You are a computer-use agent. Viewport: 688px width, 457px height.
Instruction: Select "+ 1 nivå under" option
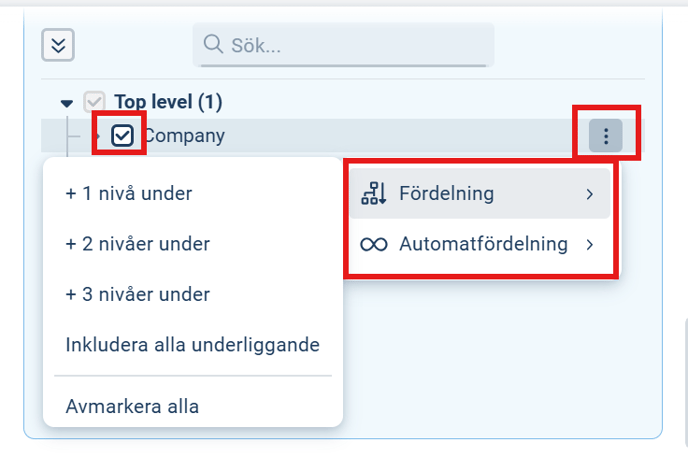click(x=129, y=194)
